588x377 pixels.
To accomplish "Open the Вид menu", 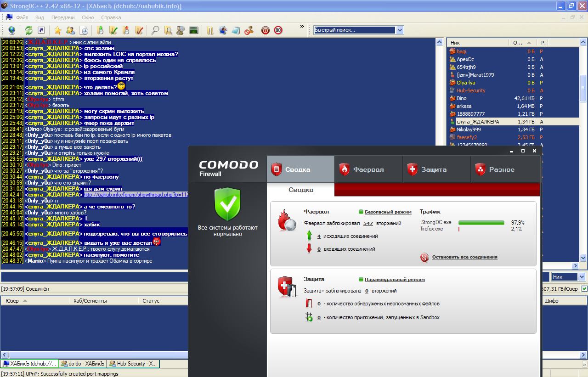I will click(40, 17).
